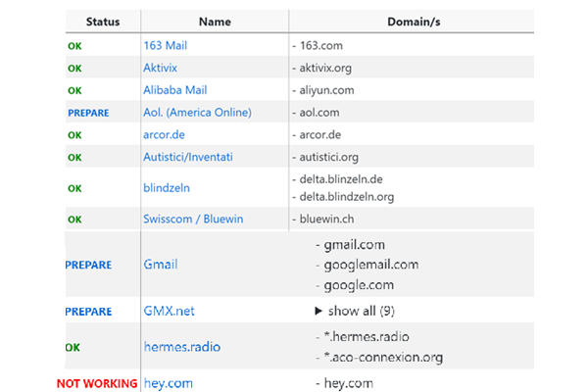The height and width of the screenshot is (392, 588).
Task: Click the GMX.net provider link
Action: pyautogui.click(x=169, y=311)
